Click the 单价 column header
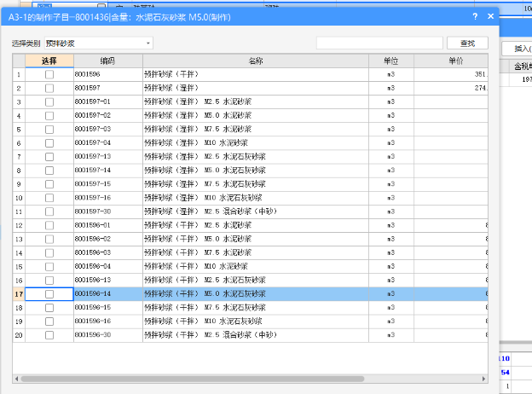532x394 pixels. click(x=451, y=61)
